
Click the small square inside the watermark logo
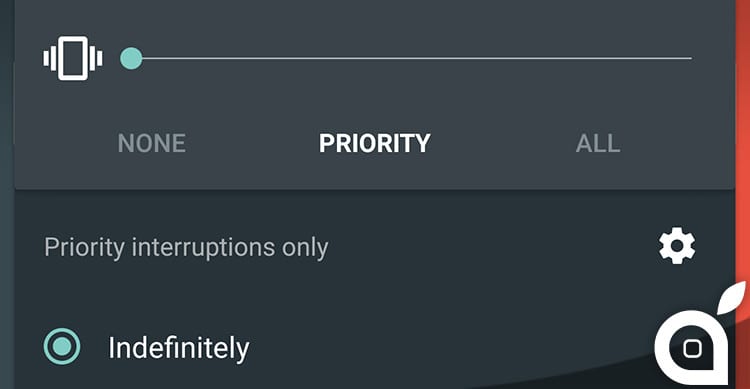pos(693,348)
